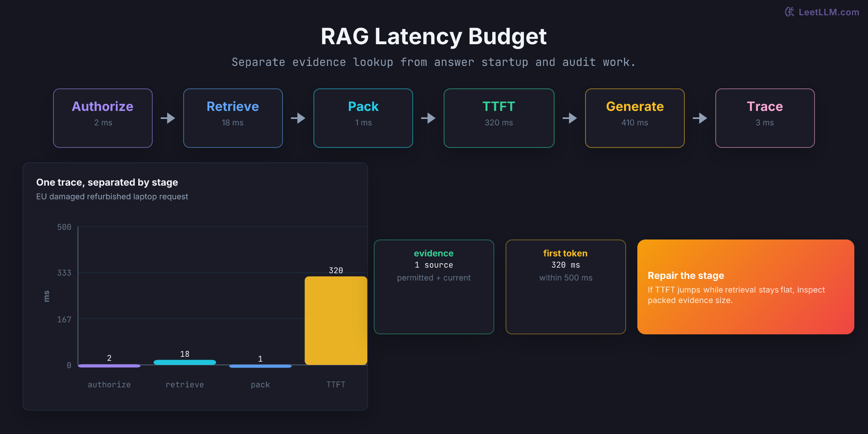Open the evidence 1 source card
Image resolution: width=868 pixels, height=434 pixels.
click(x=434, y=287)
